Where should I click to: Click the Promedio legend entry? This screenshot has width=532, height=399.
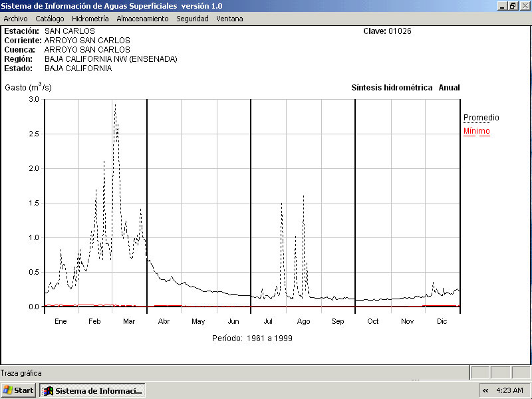point(481,118)
